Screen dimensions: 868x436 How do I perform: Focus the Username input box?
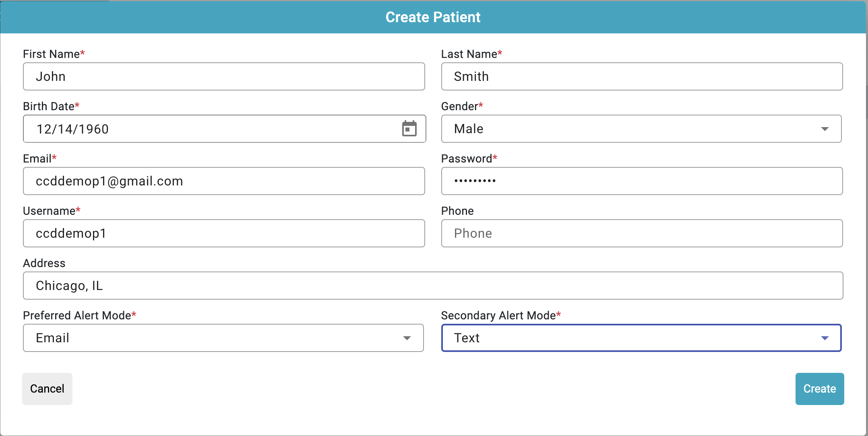[224, 233]
